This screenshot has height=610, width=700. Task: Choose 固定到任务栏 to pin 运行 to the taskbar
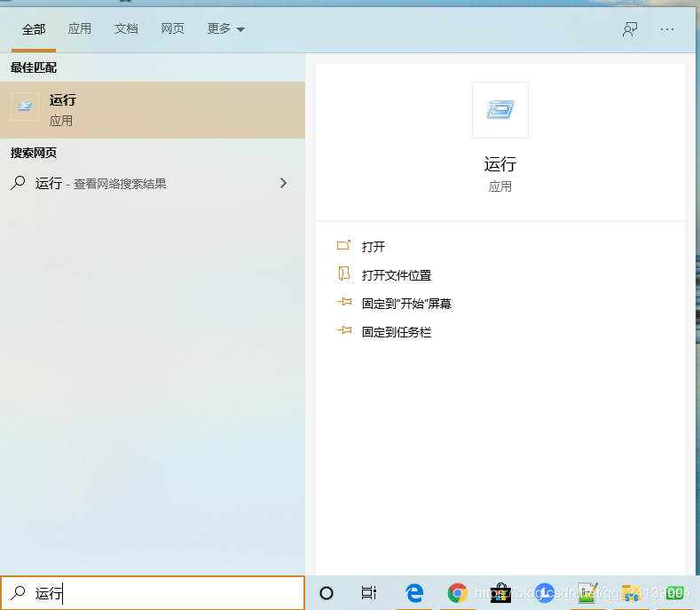pyautogui.click(x=397, y=332)
